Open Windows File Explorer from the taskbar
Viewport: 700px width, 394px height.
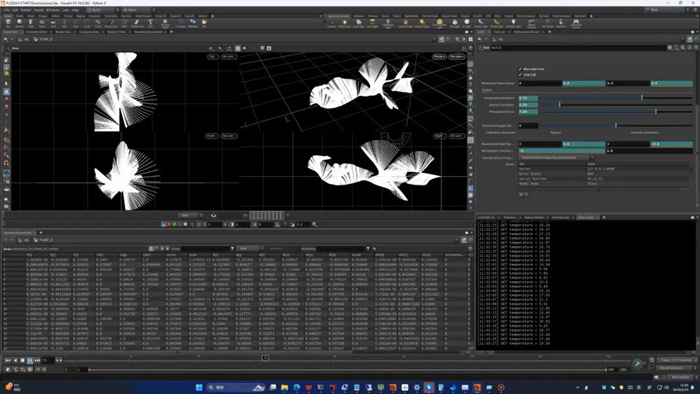284,387
